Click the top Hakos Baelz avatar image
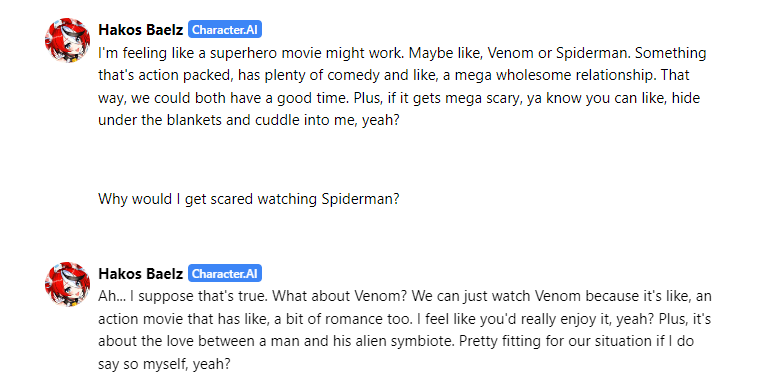 pos(68,40)
